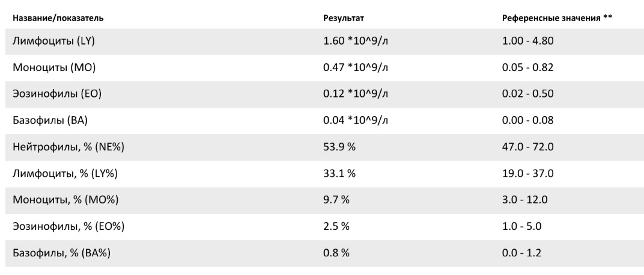Click the reference range 47.0 - 72.0
This screenshot has height=275, width=644.
click(x=527, y=147)
